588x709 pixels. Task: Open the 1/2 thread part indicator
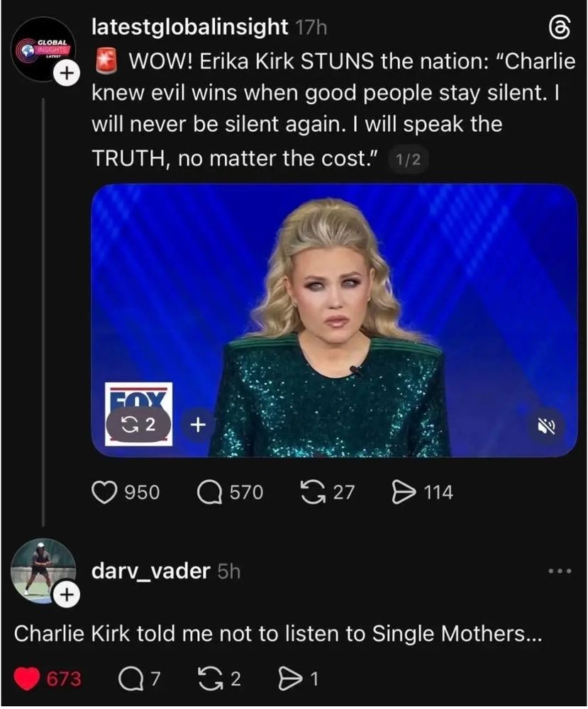click(408, 160)
